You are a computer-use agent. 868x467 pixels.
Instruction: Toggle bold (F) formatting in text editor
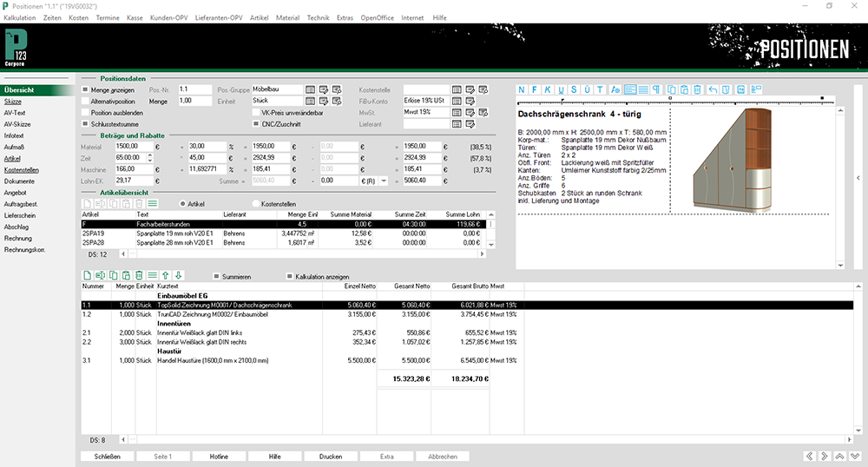click(535, 89)
